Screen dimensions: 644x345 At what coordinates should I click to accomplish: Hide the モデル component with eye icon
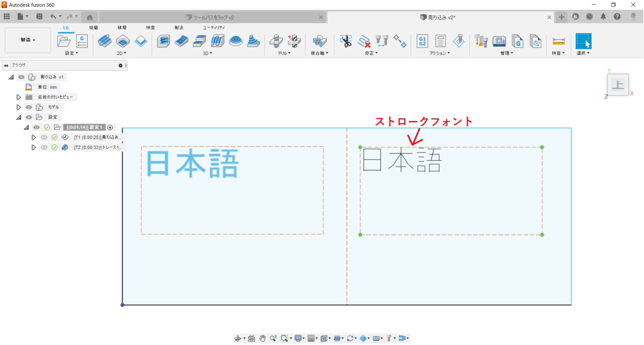[29, 107]
